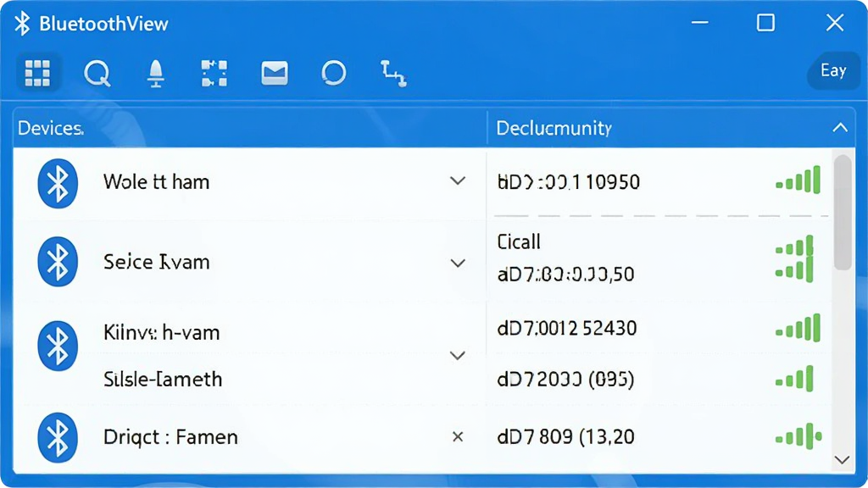
Task: Click the address below Cicall
Action: pyautogui.click(x=565, y=274)
